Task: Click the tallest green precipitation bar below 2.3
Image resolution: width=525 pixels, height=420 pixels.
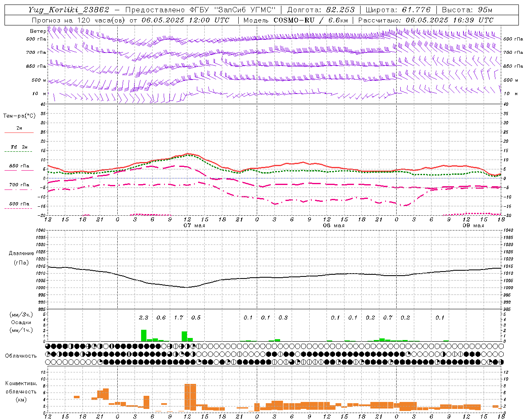Action: pyautogui.click(x=144, y=336)
